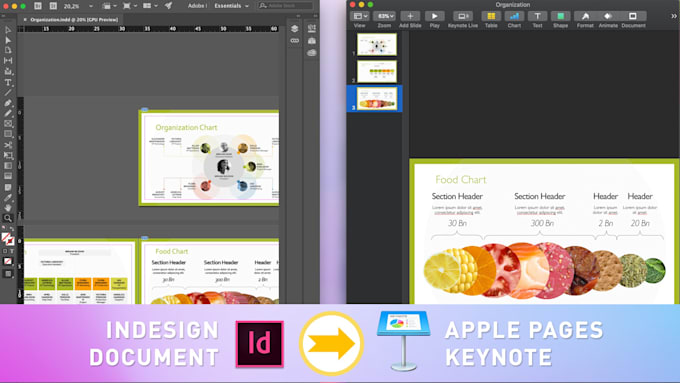
Task: Open Bridge from InDesign application bar
Action: [38, 6]
